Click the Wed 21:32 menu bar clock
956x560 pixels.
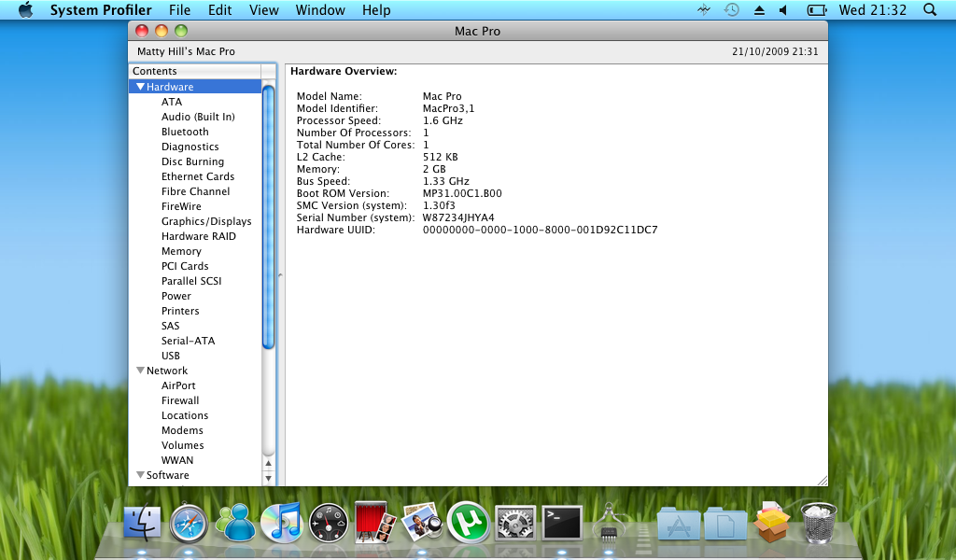point(873,9)
